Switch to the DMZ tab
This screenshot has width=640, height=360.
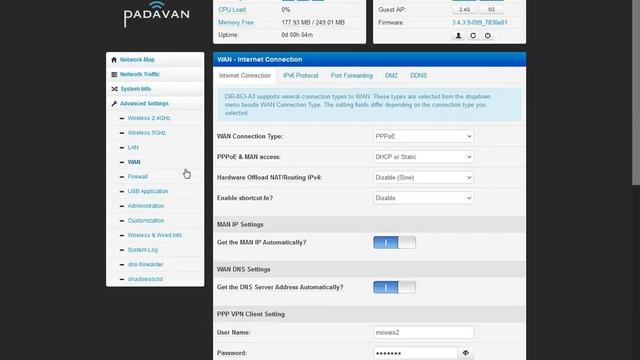(x=391, y=76)
